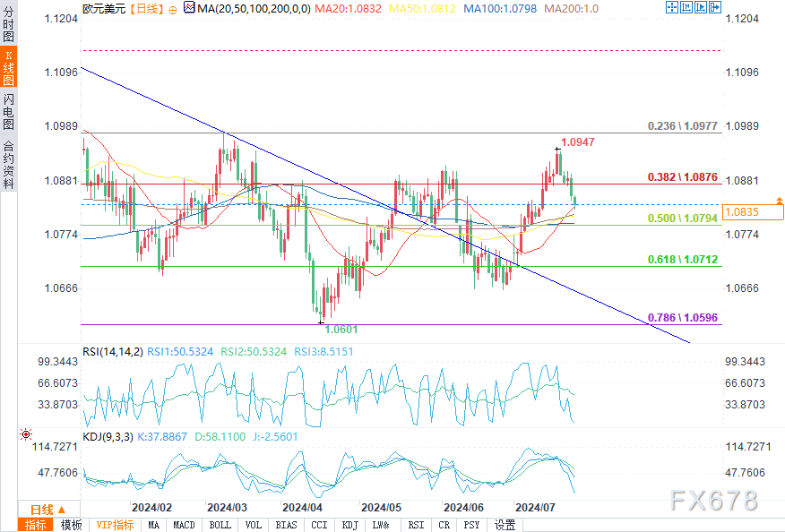This screenshot has width=785, height=532.
Task: Click the MA(20,50,100,200,0,0) parameters label
Action: (x=254, y=8)
